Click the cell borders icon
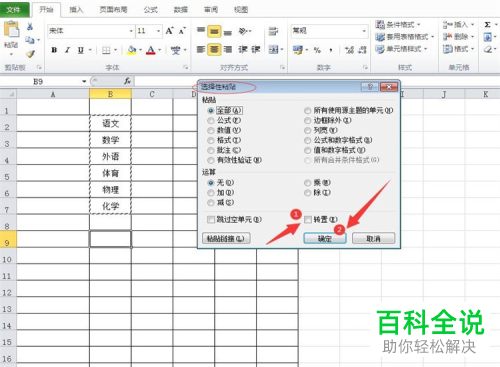The width and height of the screenshot is (500, 367). click(106, 50)
